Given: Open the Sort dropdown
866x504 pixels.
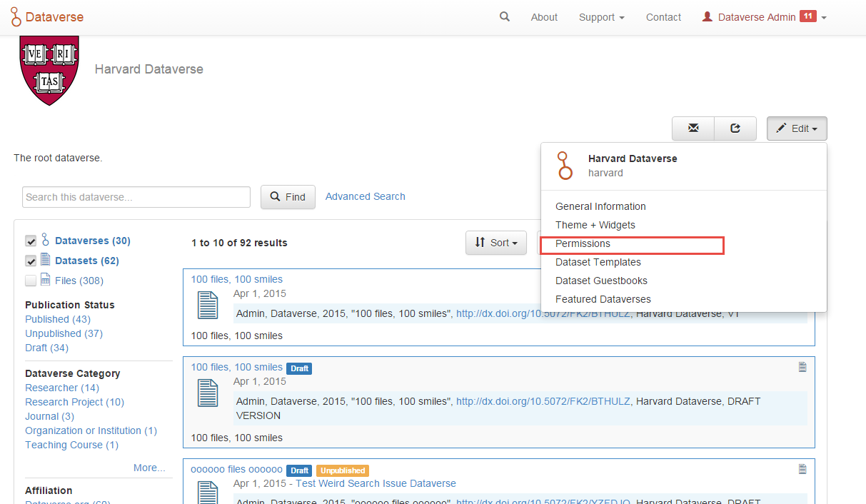Looking at the screenshot, I should (495, 243).
